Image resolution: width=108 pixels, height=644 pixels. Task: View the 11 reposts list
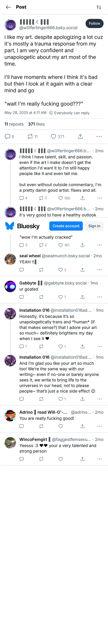point(14,124)
